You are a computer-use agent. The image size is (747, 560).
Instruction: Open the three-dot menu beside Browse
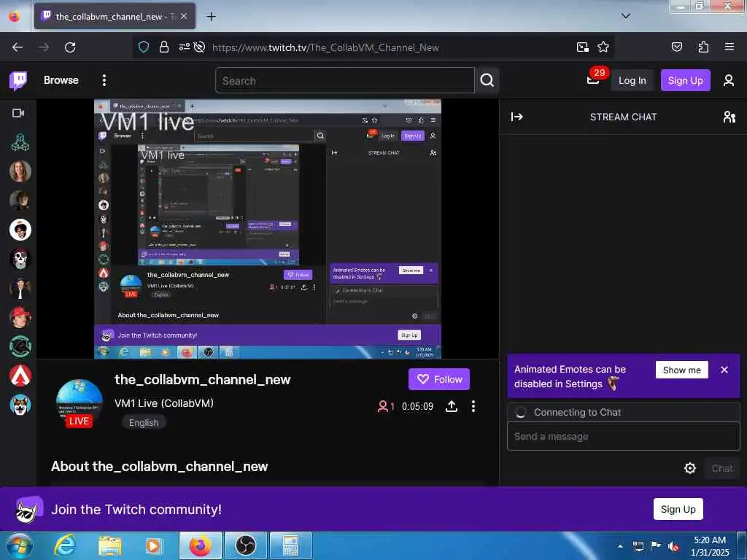(104, 80)
